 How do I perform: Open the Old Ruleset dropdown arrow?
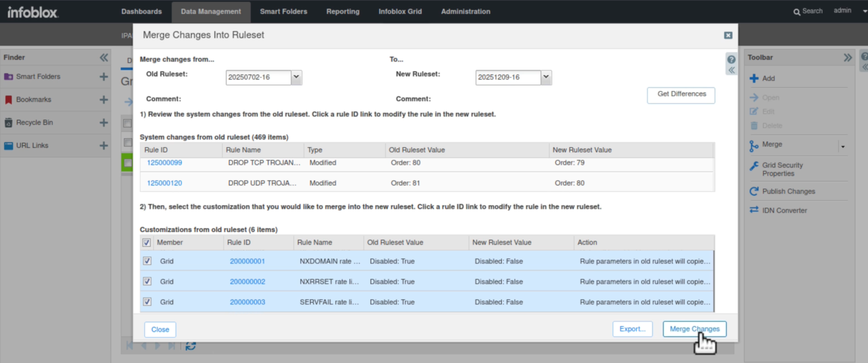[x=296, y=77]
